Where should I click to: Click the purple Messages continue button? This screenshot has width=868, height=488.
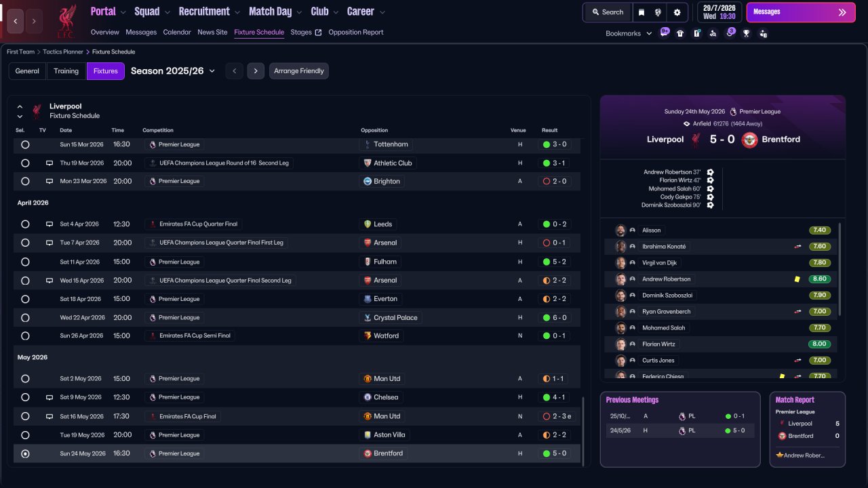tap(801, 12)
